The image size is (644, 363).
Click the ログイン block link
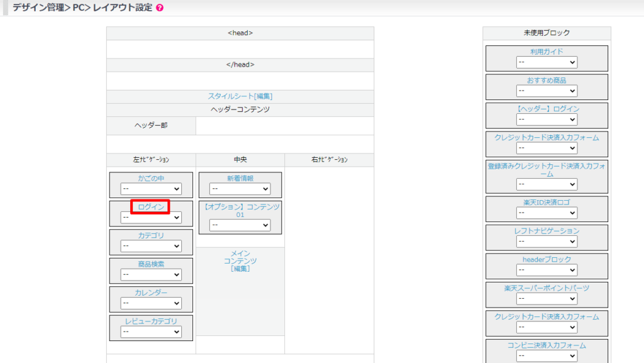[x=151, y=207]
